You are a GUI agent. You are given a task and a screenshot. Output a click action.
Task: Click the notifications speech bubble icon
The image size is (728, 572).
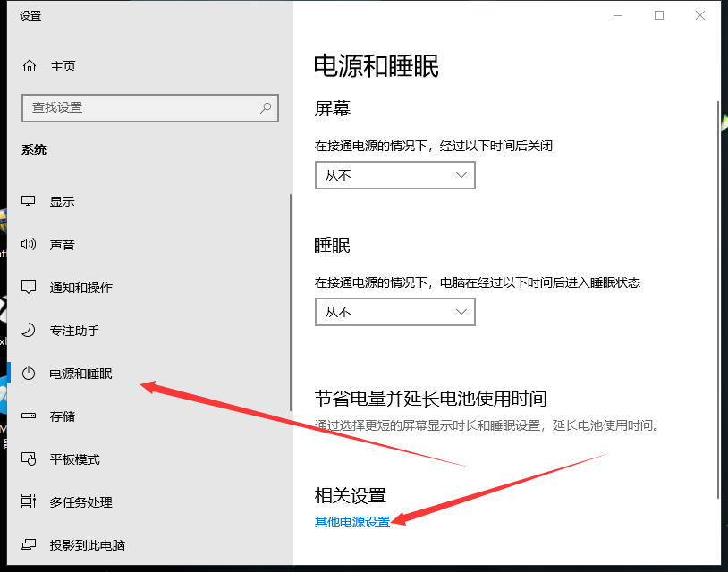[29, 287]
